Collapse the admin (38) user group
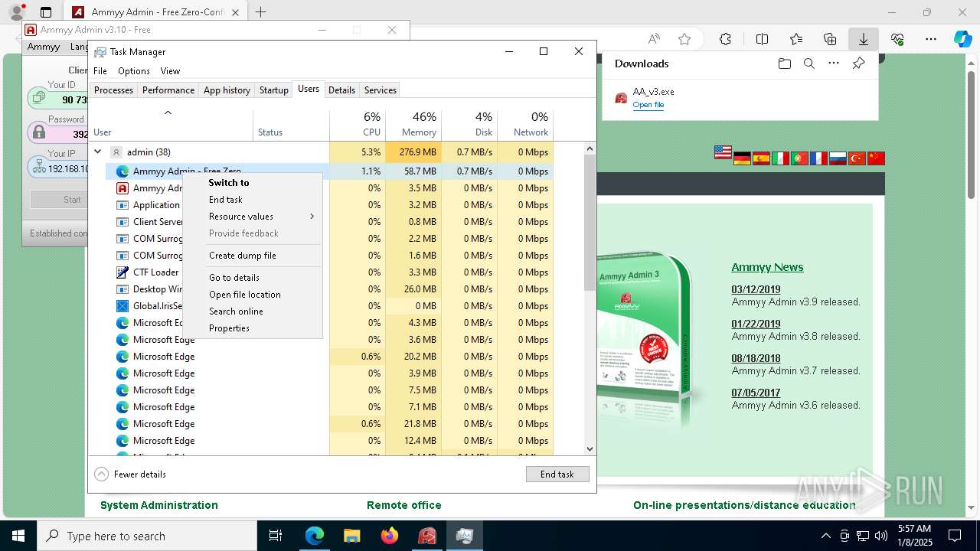 pos(98,152)
